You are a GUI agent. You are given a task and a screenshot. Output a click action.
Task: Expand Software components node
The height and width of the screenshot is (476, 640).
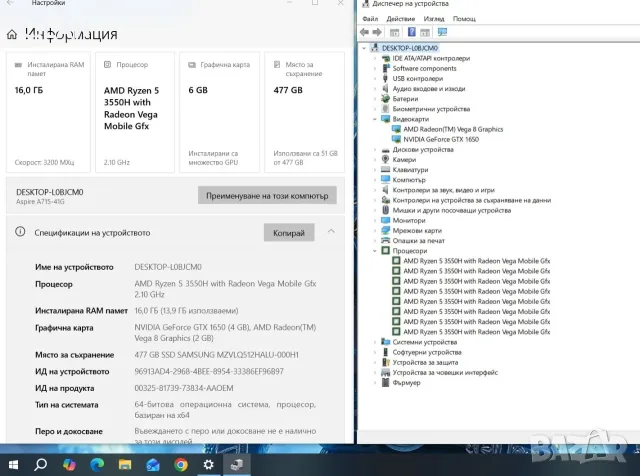[375, 69]
